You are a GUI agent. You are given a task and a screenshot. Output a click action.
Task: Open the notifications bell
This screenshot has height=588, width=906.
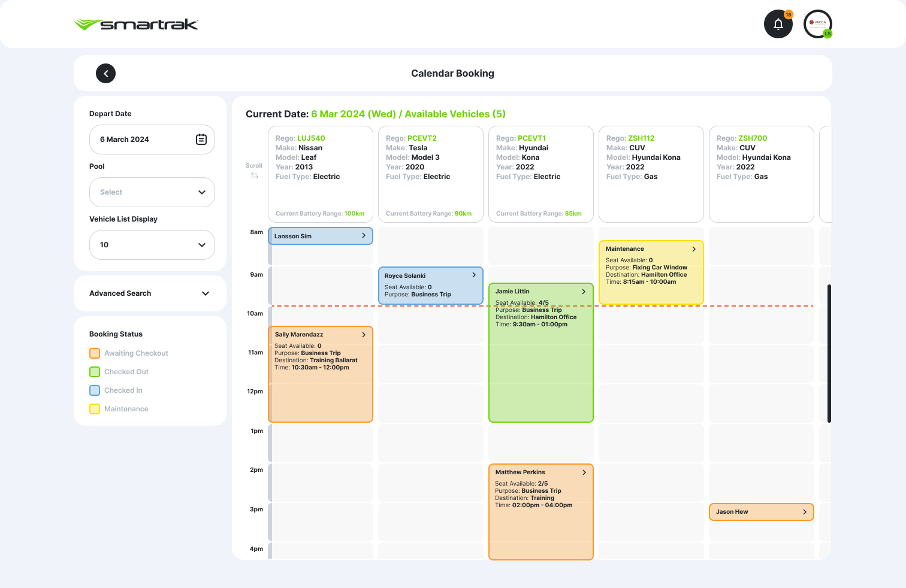(x=778, y=25)
